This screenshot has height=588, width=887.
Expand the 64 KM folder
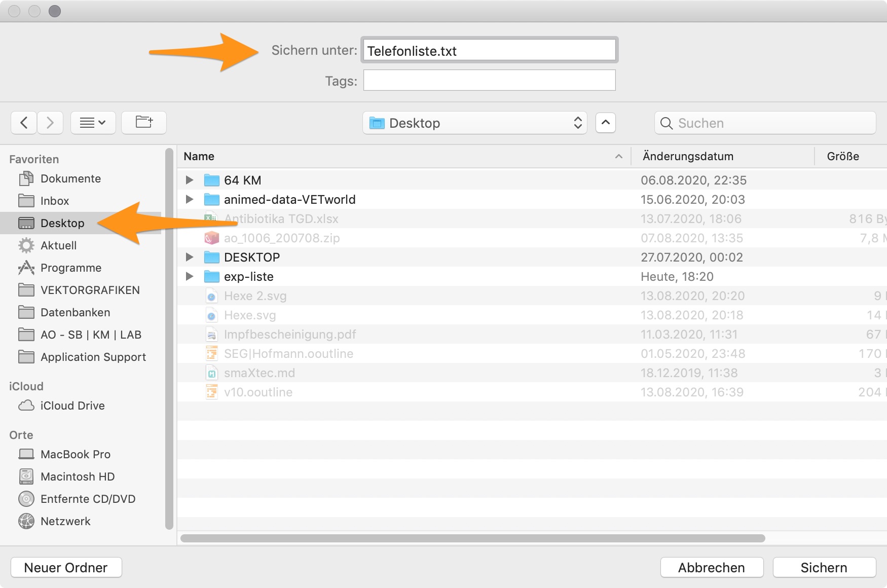pyautogui.click(x=190, y=180)
